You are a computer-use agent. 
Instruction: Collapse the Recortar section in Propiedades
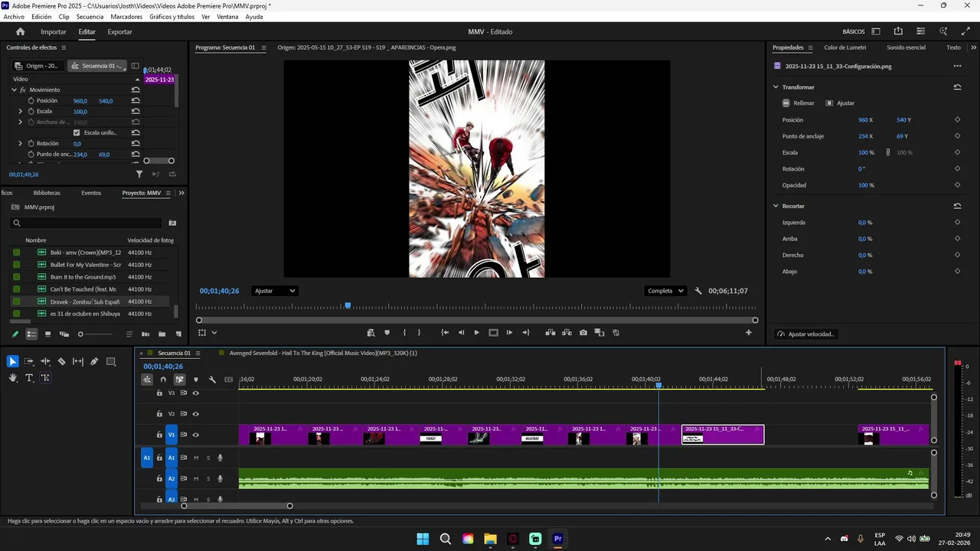(x=776, y=206)
